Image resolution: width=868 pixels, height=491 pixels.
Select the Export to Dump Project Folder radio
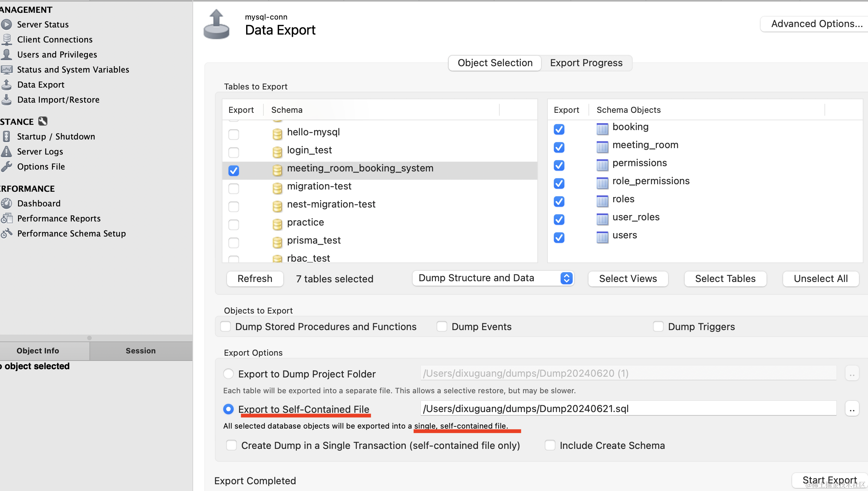click(228, 374)
